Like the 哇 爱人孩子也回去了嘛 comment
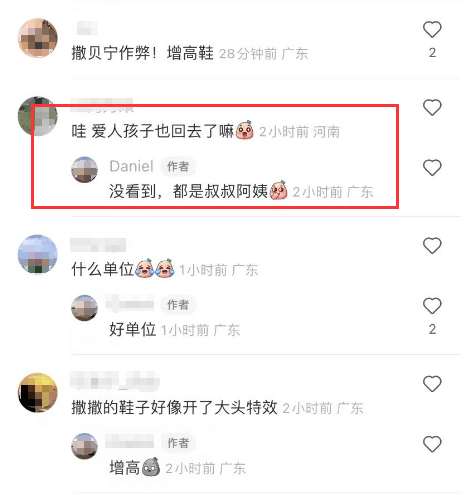Screen dimensions: 466x495 432,108
